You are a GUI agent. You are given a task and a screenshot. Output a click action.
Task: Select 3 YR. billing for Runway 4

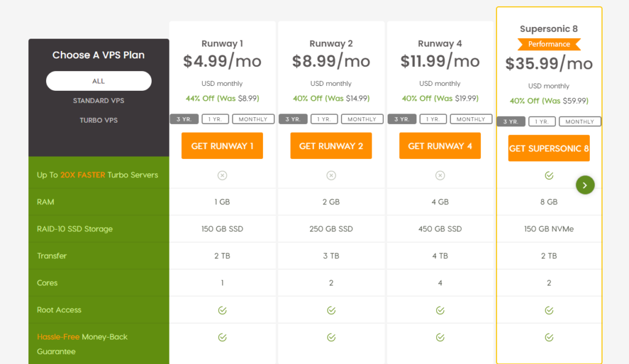click(x=402, y=119)
